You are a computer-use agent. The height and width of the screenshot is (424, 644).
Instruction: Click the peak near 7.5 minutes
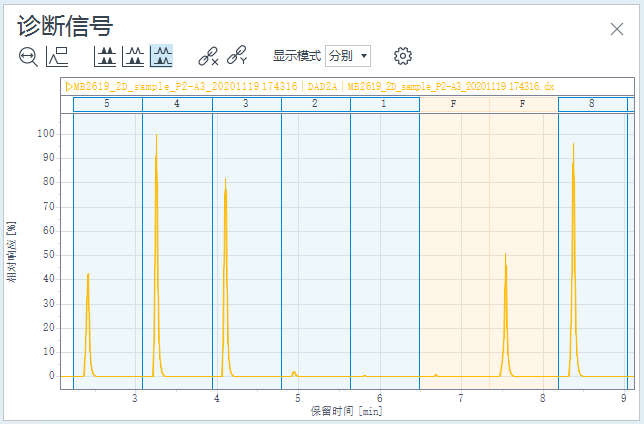506,315
